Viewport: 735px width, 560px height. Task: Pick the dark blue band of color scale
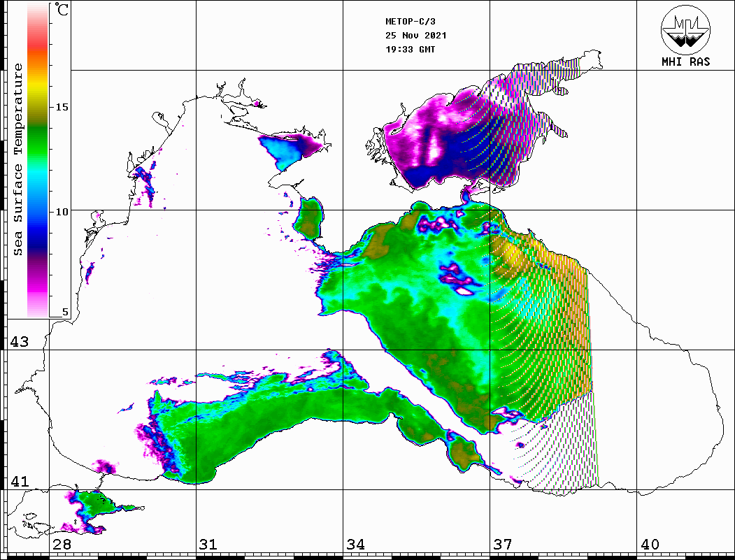[38, 239]
